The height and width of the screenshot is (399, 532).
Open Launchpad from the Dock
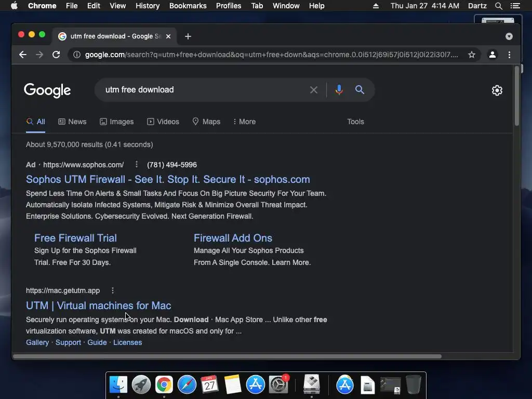pos(141,385)
